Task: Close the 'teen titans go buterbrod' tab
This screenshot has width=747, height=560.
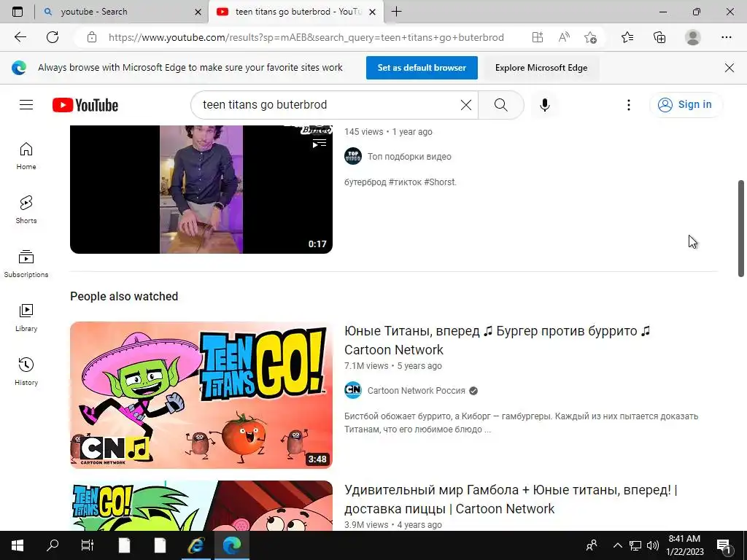Action: pos(373,12)
